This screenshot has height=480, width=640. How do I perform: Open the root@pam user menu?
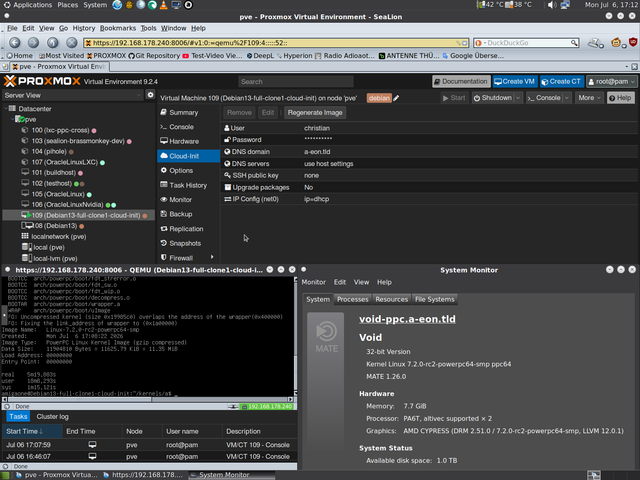(611, 82)
